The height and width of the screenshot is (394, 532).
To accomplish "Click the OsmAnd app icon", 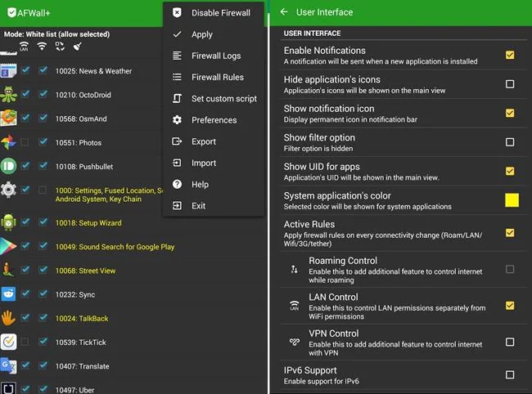I will pos(8,119).
